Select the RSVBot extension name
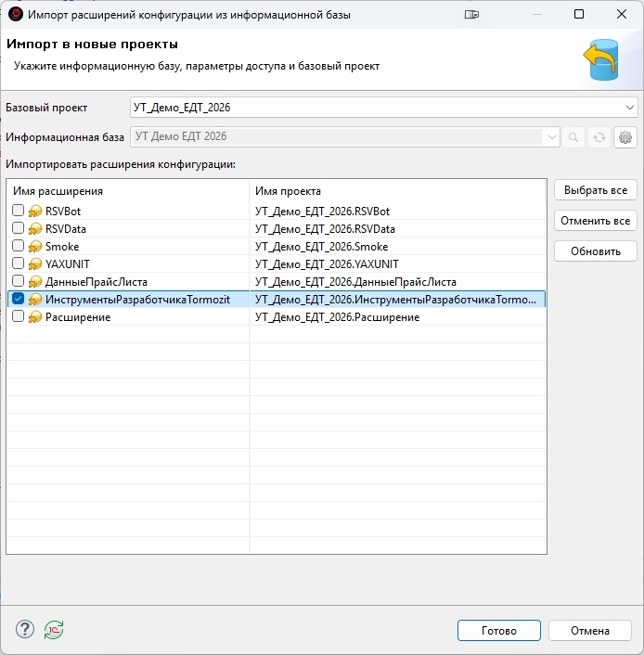 coord(63,212)
